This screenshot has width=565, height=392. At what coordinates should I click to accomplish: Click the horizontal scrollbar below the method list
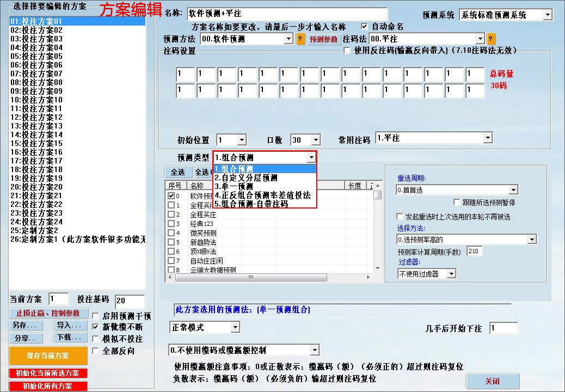(x=250, y=278)
